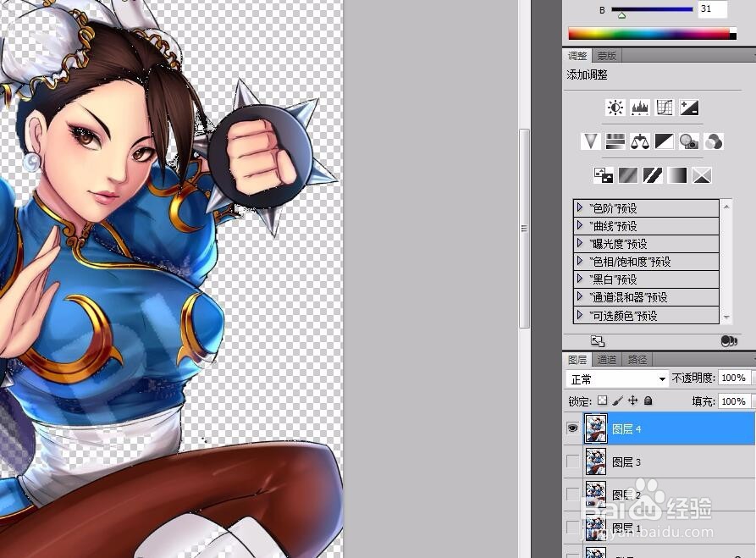Show 图层 3 via its visibility box

tap(573, 461)
